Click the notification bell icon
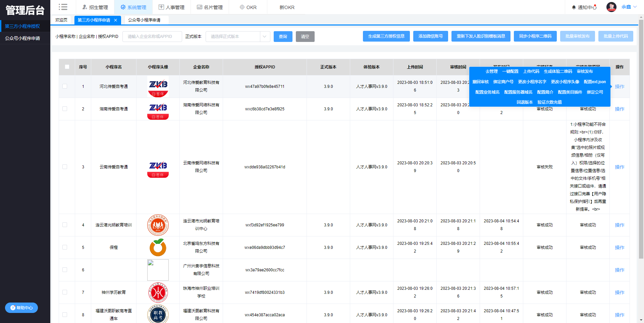The image size is (644, 323). click(x=574, y=7)
